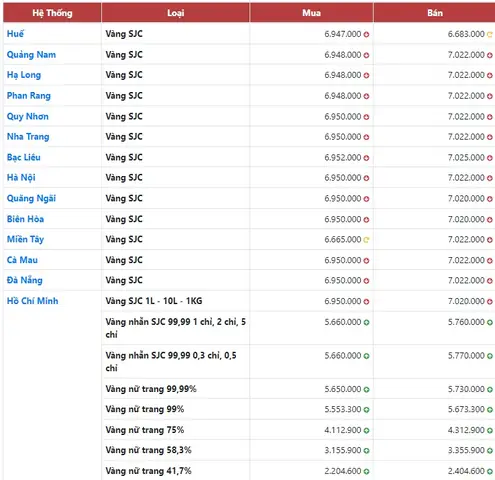Click the Hệ Thống column header
The height and width of the screenshot is (480, 495).
(52, 13)
